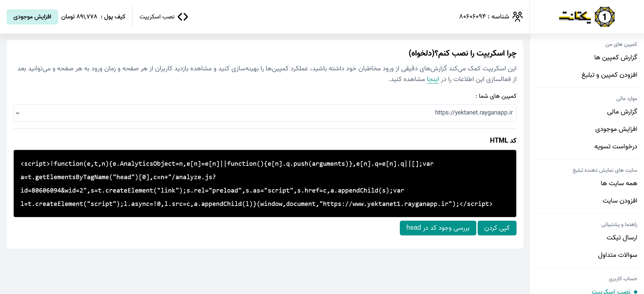
Task: Go to گزارش مالی in sidebar
Action: 622,112
